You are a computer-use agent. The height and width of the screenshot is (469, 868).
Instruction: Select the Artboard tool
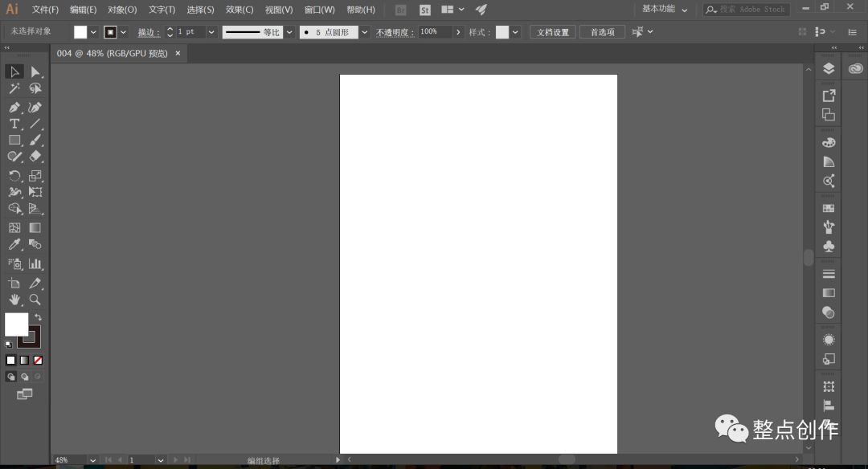(14, 283)
